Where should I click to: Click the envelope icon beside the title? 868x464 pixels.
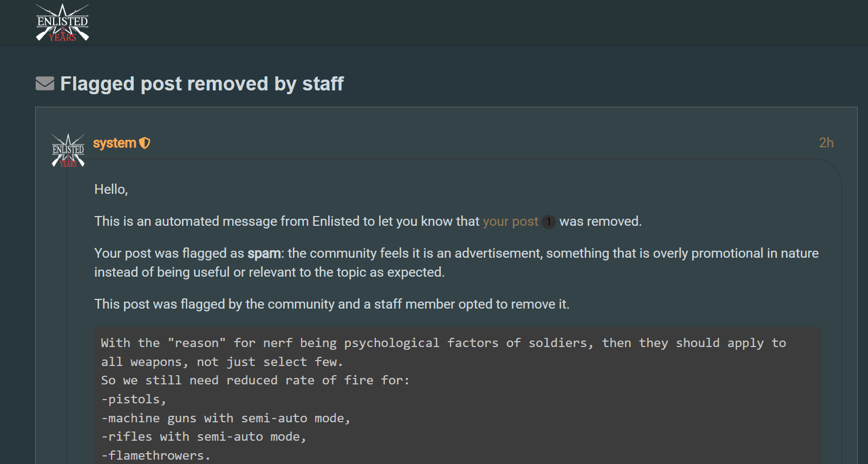click(x=45, y=84)
